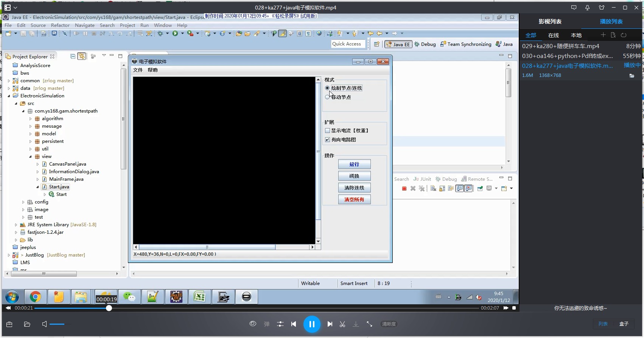Click Collapse All in Project Explorer
644x338 pixels.
(x=73, y=56)
